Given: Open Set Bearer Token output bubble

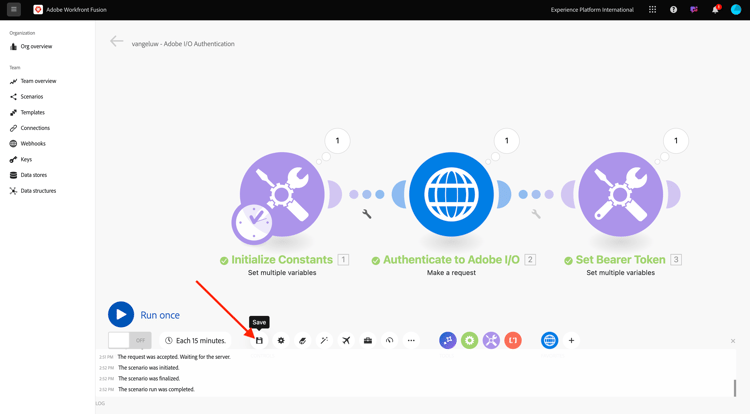Looking at the screenshot, I should (676, 141).
